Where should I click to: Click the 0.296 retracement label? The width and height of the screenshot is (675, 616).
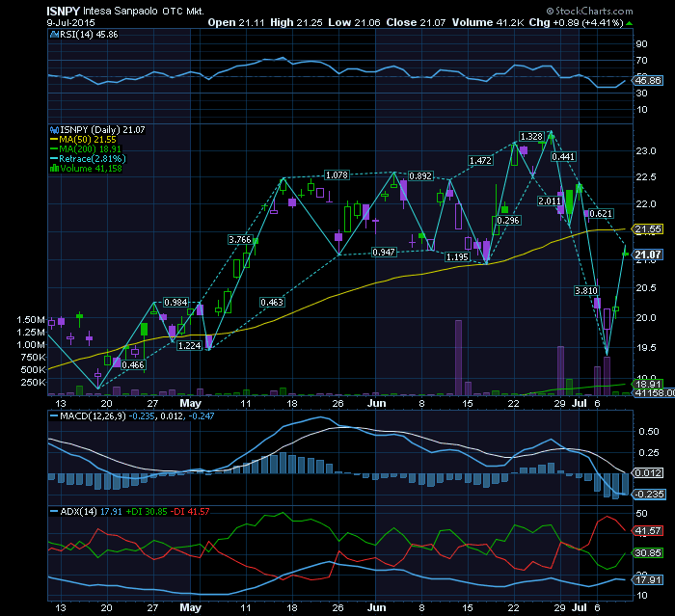(508, 220)
